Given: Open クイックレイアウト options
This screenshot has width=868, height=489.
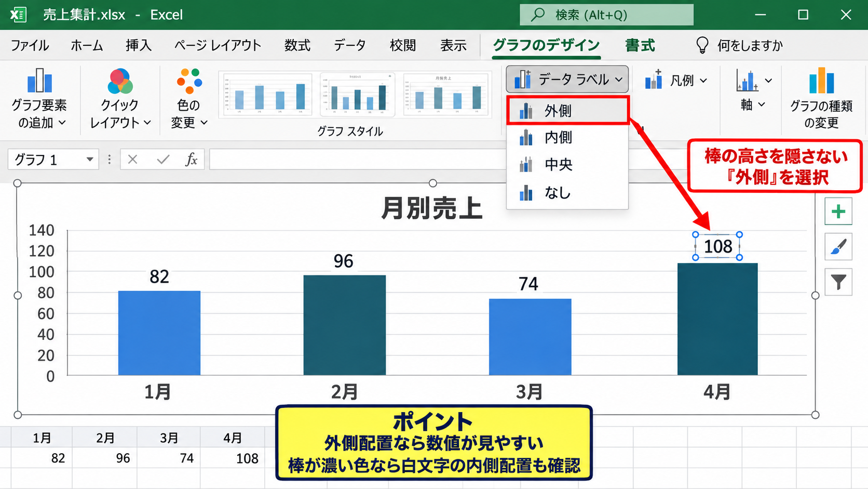Looking at the screenshot, I should 120,99.
